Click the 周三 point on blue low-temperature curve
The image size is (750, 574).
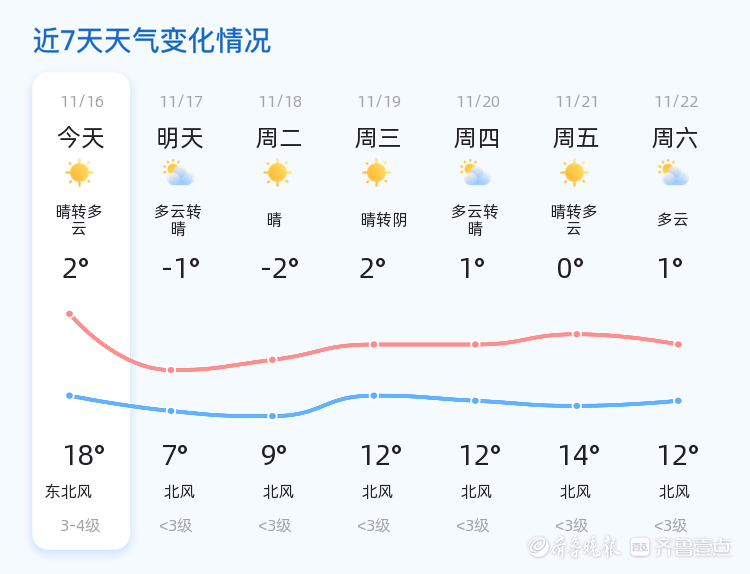pos(374,396)
